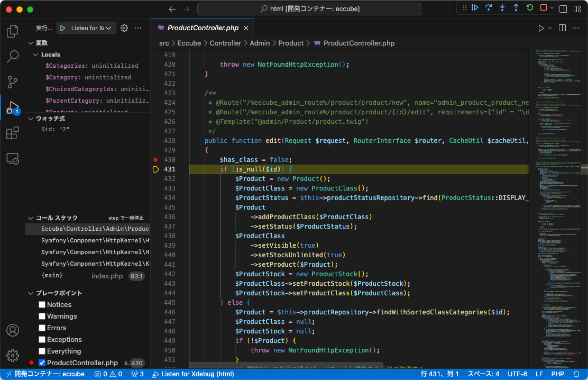Resume execution with the Continue debug icon
This screenshot has height=380, width=588.
tap(474, 7)
